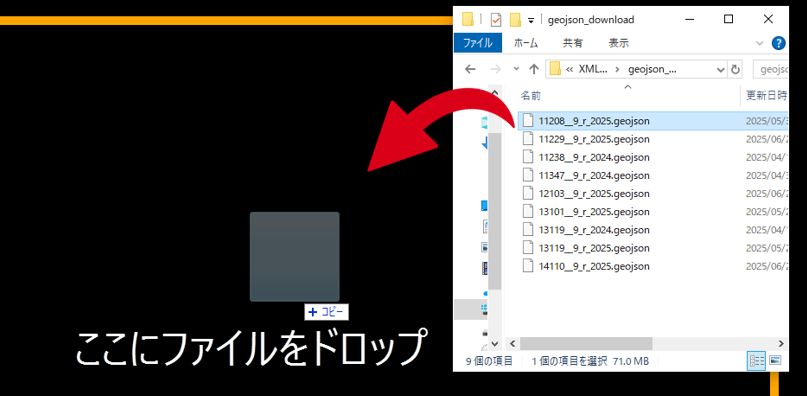Click the horizontal scrollbar left arrow

coord(512,343)
